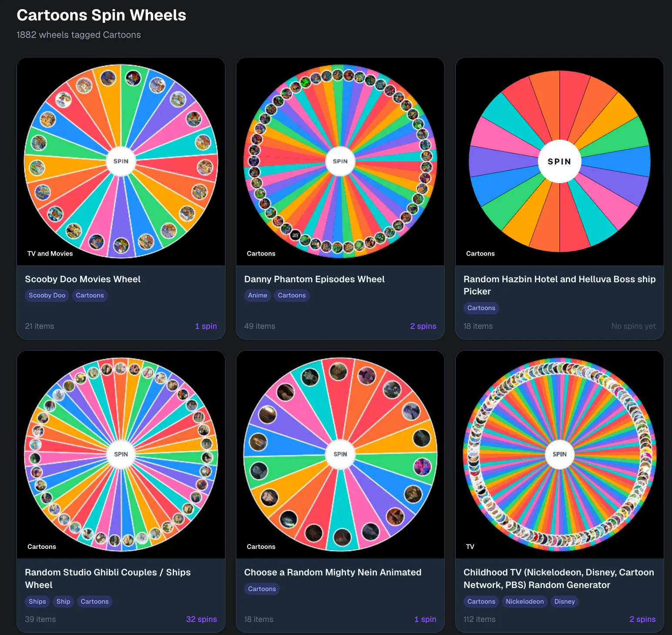
Task: Click the "49 items" count text
Action: coord(260,326)
